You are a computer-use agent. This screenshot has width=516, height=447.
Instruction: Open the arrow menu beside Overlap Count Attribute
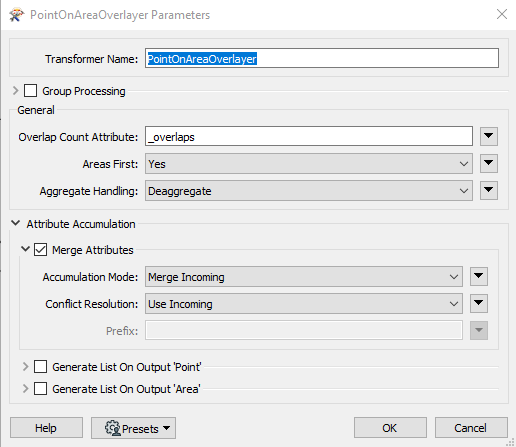point(489,136)
